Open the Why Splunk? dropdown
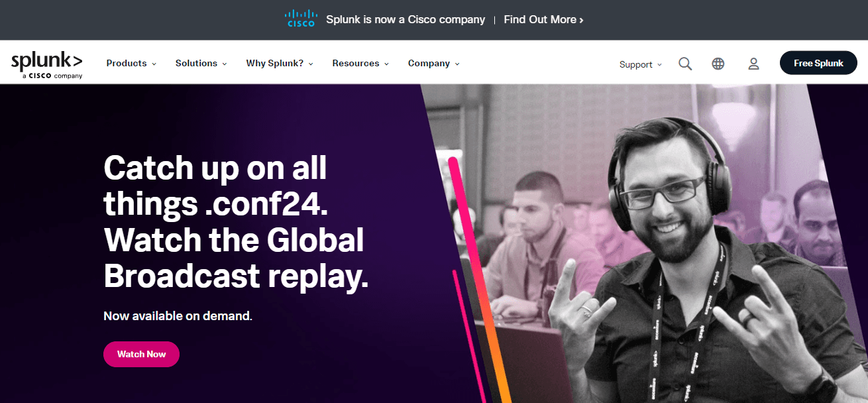 pos(280,63)
